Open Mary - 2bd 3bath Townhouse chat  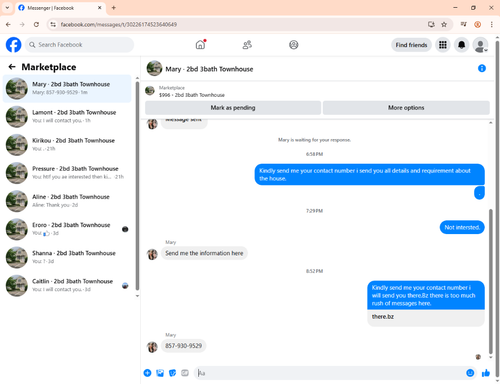(x=67, y=89)
